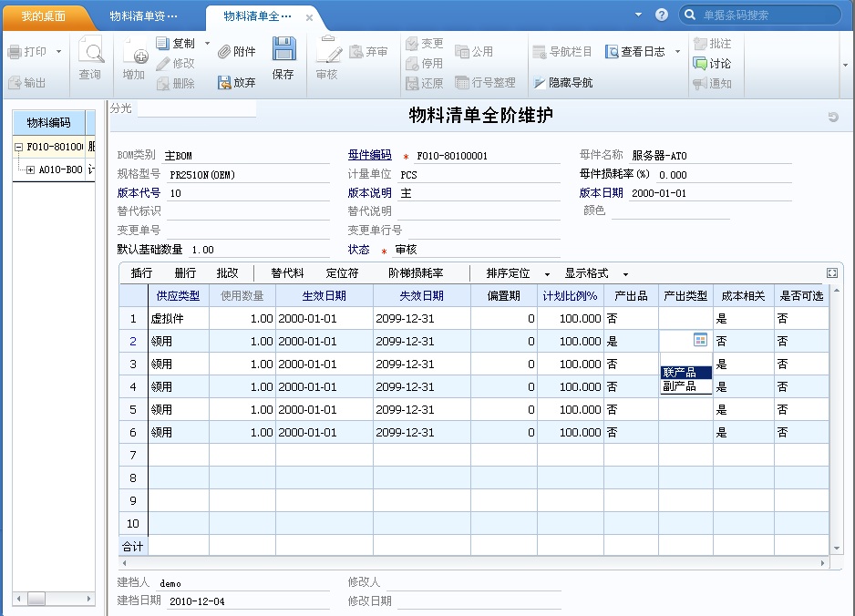Click row 1 虚拟件 cell
Screen dimensions: 855x616
[179, 318]
